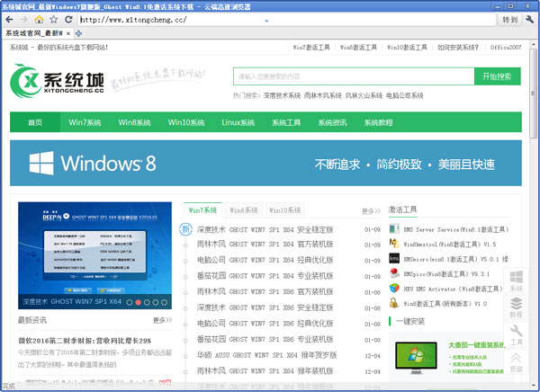This screenshot has width=540, height=392.
Task: Switch to the Win7系统 list tab
Action: tap(202, 210)
